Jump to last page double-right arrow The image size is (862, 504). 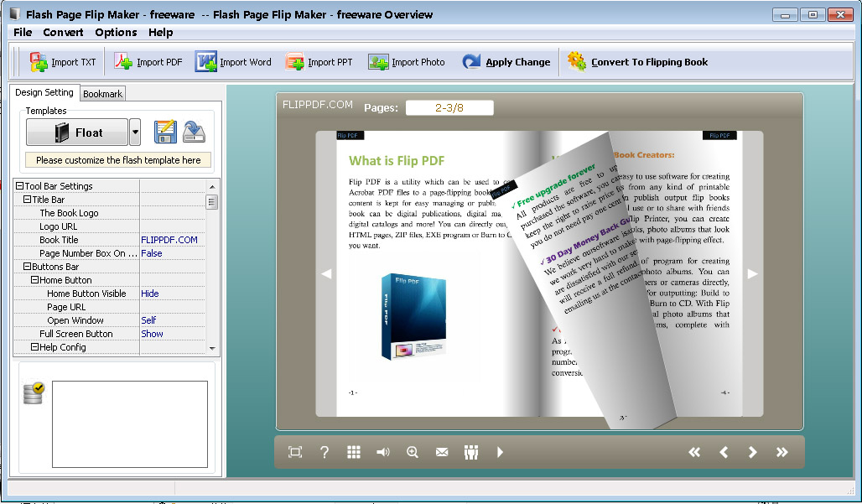coord(782,452)
